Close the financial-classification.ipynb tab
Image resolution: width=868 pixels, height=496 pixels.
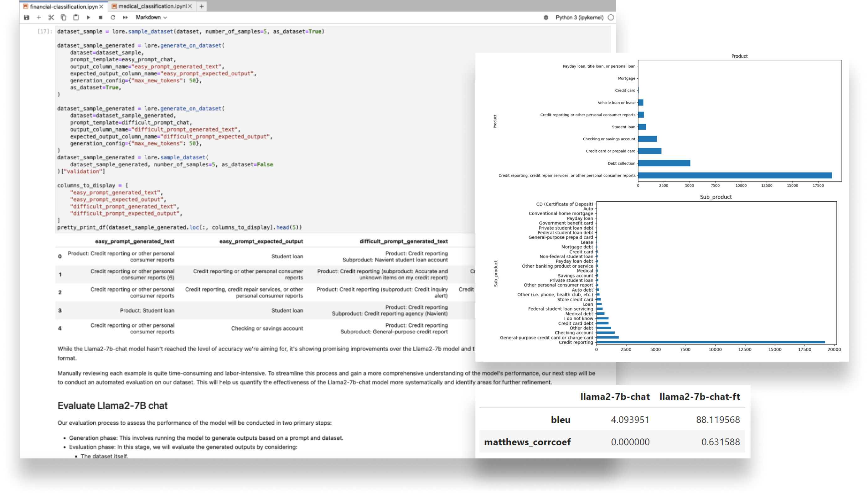(101, 7)
